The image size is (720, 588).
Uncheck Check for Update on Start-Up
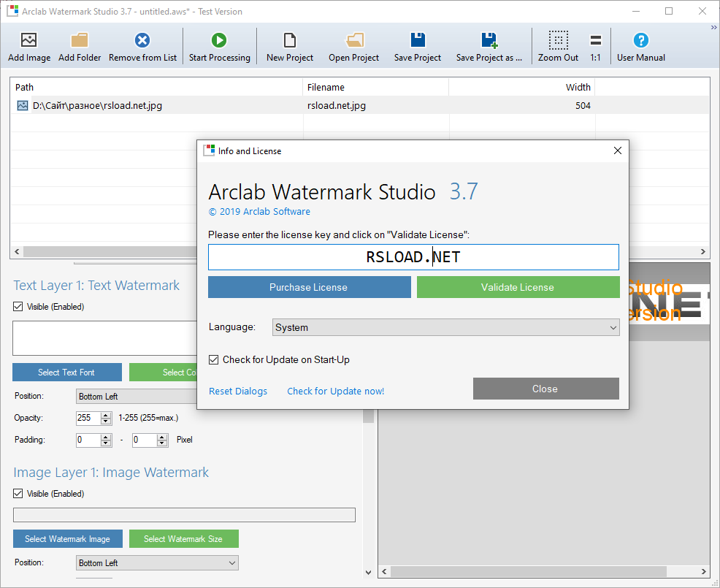(213, 359)
